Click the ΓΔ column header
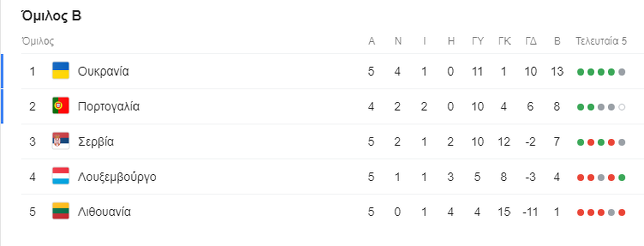644x246 pixels. pyautogui.click(x=531, y=41)
